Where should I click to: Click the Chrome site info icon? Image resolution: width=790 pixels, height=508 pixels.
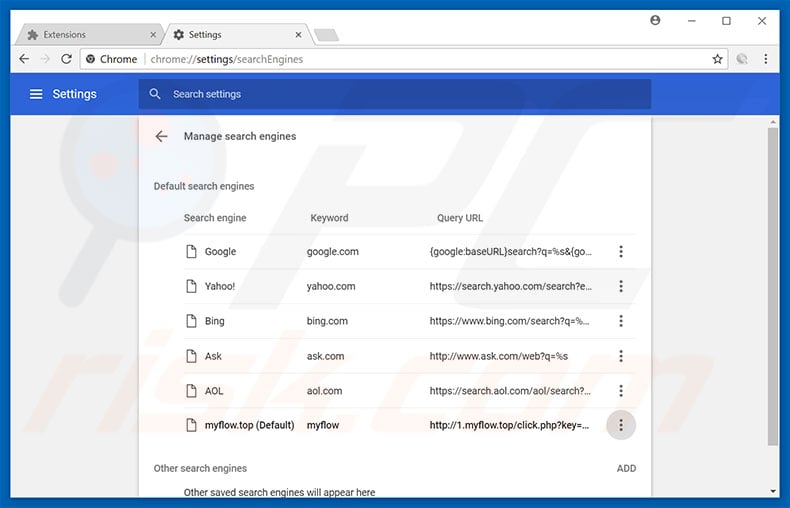tap(90, 59)
